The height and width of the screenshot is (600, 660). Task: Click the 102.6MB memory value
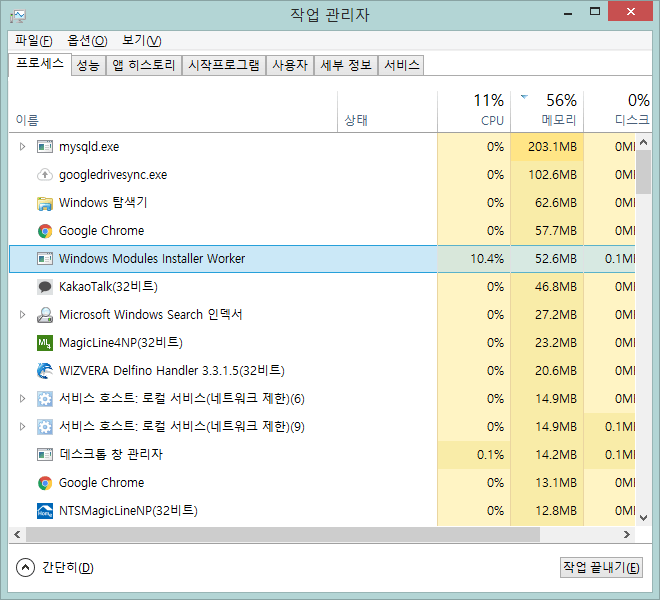(x=552, y=174)
